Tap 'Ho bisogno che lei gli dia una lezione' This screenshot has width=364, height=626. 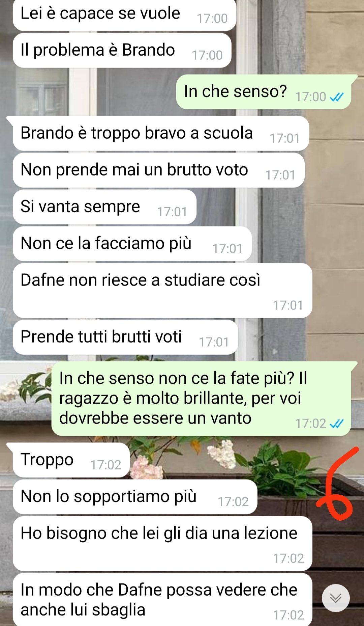[x=162, y=544]
